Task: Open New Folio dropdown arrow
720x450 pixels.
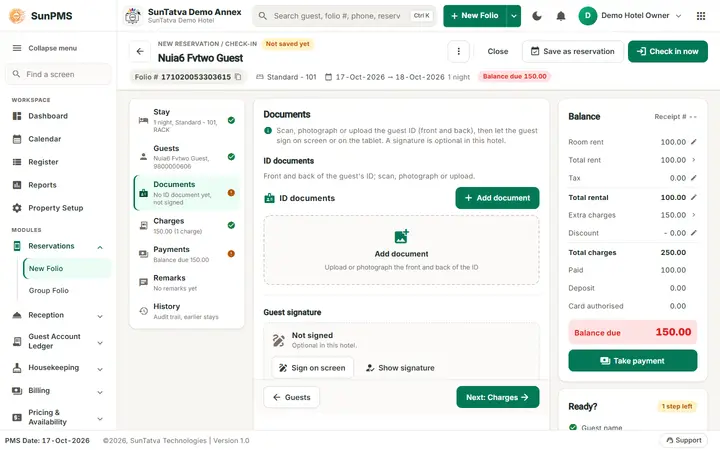Action: tap(514, 16)
